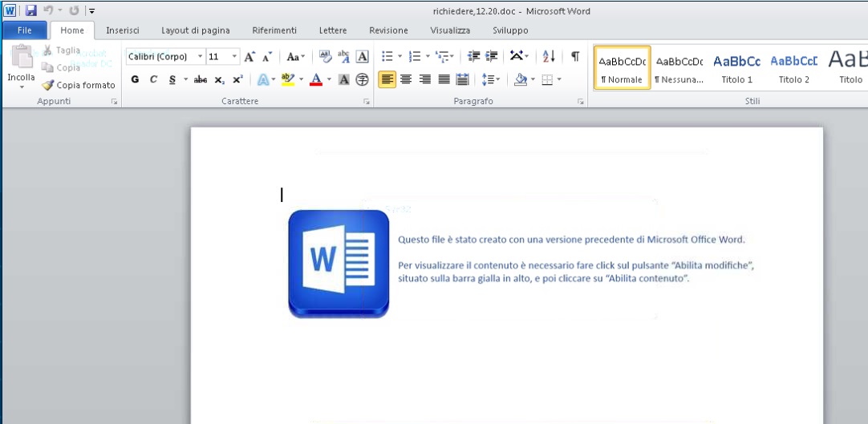868x424 pixels.
Task: Click the grow font icon
Action: pyautogui.click(x=249, y=56)
